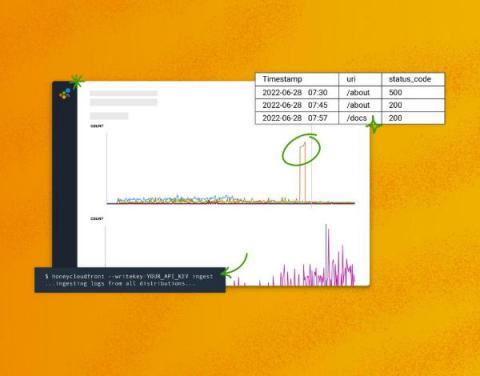Image resolution: width=480 pixels, height=376 pixels.
Task: Click the 2022-06-28 07:57 timestamp cell
Action: pyautogui.click(x=297, y=118)
